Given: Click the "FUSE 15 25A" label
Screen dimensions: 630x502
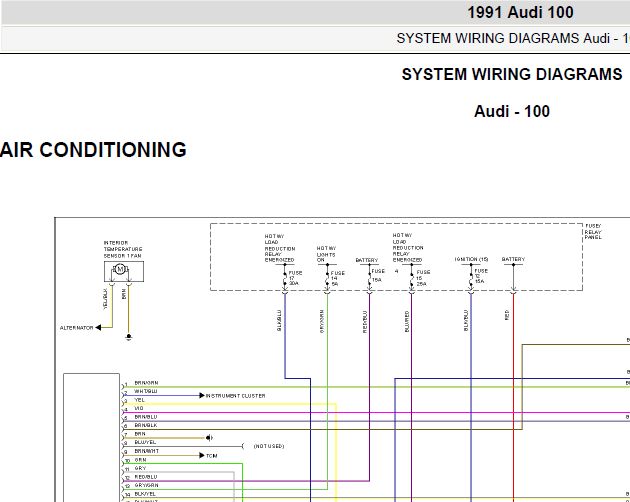Looking at the screenshot, I should click(423, 278).
